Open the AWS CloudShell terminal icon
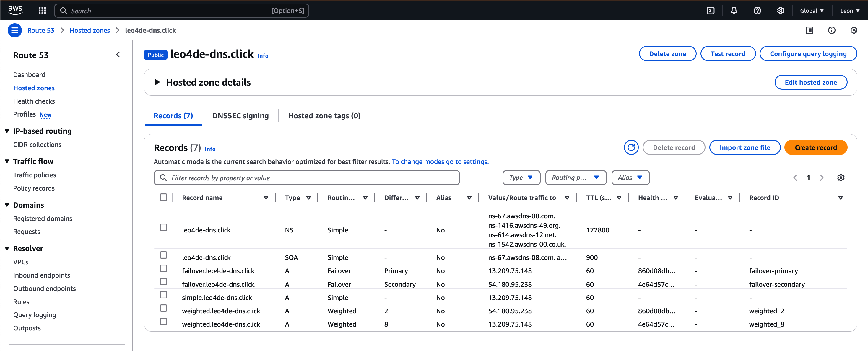Screen dimensions: 868x351 pyautogui.click(x=710, y=11)
